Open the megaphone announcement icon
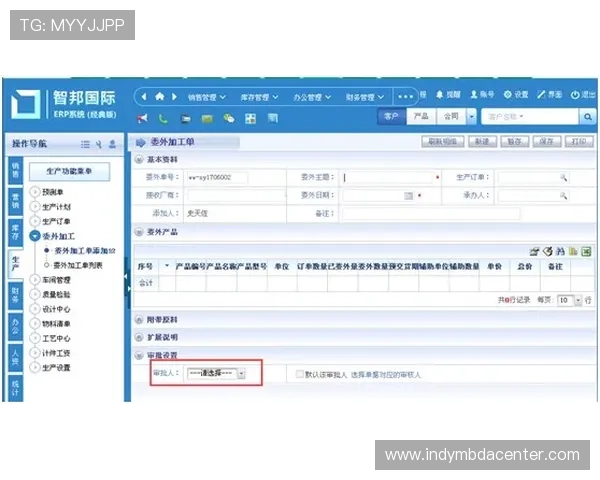 [142, 118]
